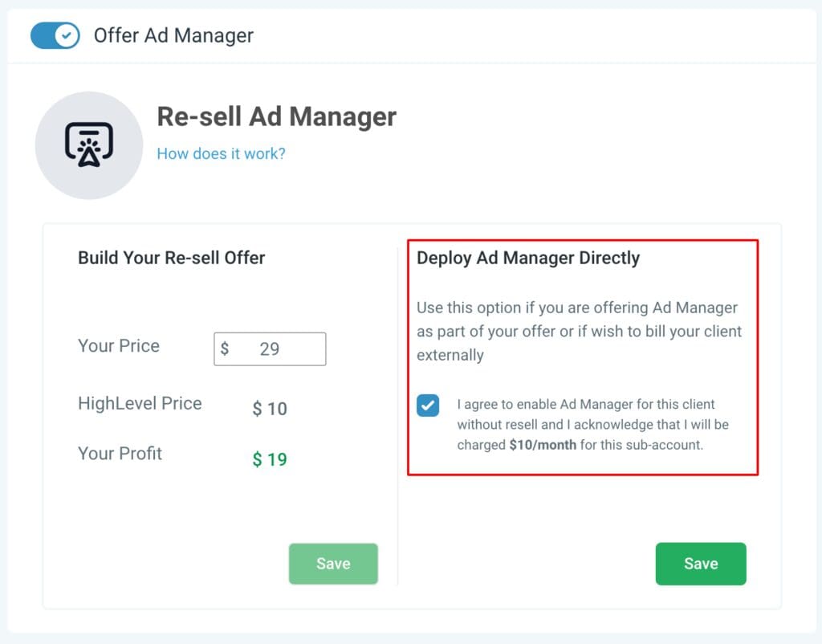Uncheck the Ad Manager agreement checkbox
This screenshot has height=644, width=822.
[x=428, y=405]
